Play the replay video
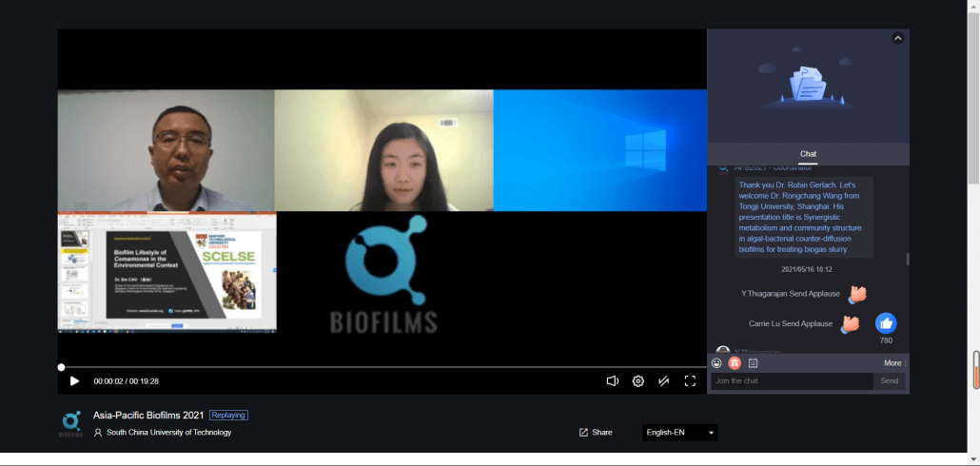 pyautogui.click(x=74, y=381)
